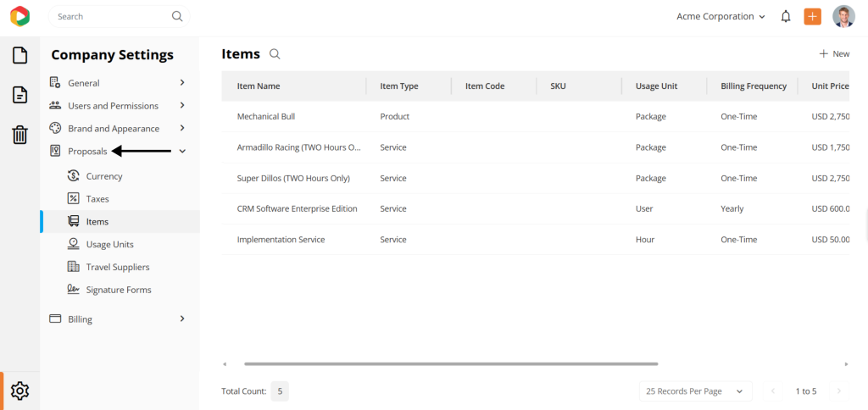The image size is (868, 410).
Task: Click the Currency dollar icon
Action: coord(73,176)
